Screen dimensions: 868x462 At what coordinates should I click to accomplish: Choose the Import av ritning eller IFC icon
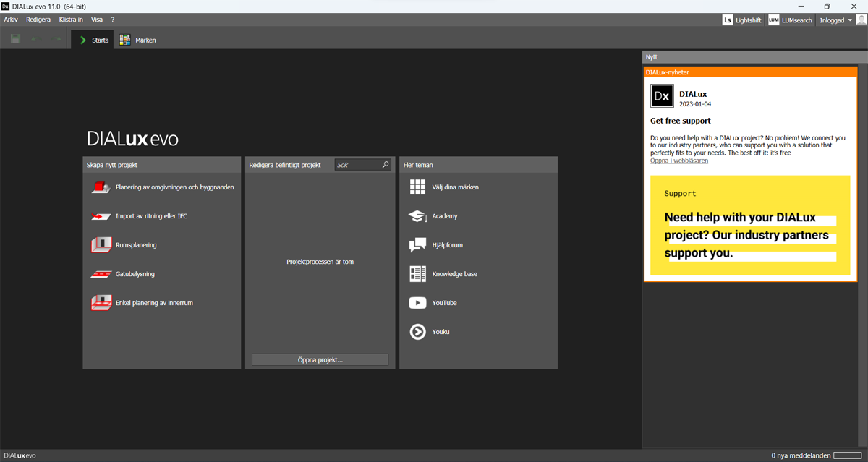101,216
